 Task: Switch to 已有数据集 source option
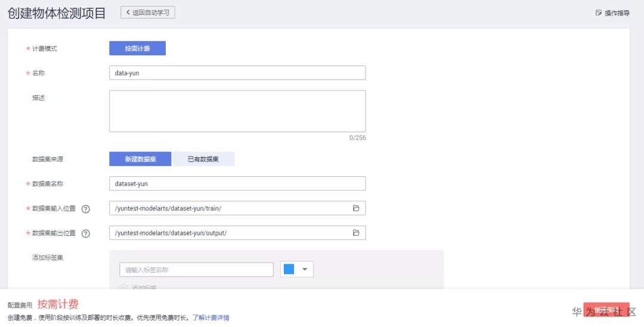pyautogui.click(x=203, y=159)
